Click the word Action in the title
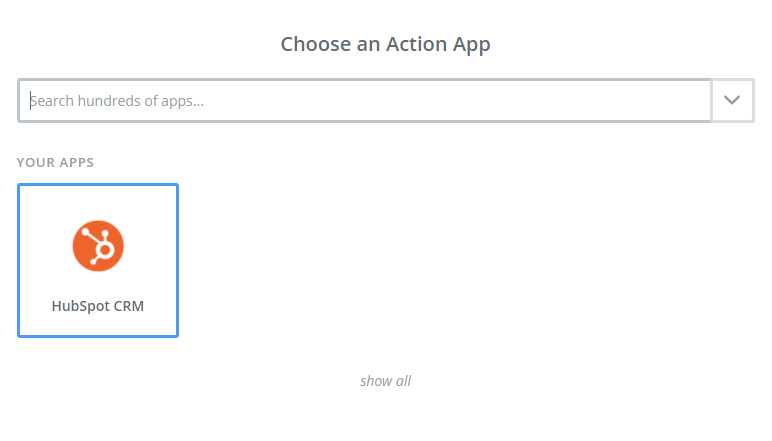Screen dimensions: 772x441 click(417, 44)
